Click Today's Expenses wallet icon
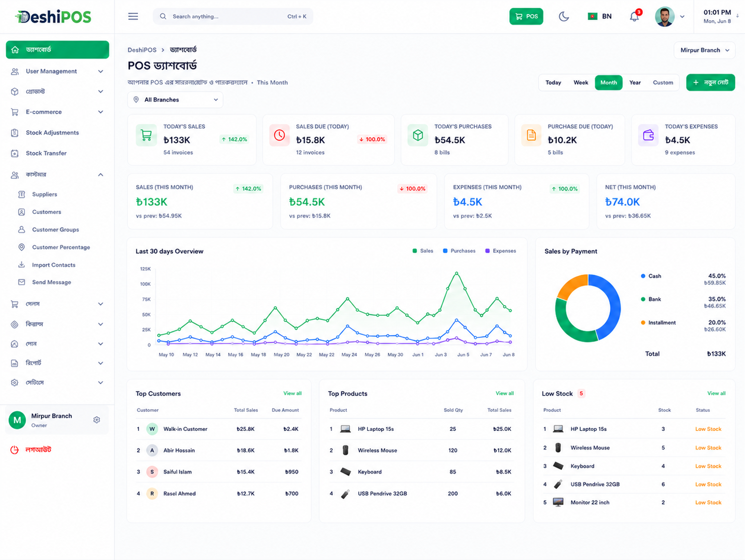The image size is (745, 560). pos(648,136)
